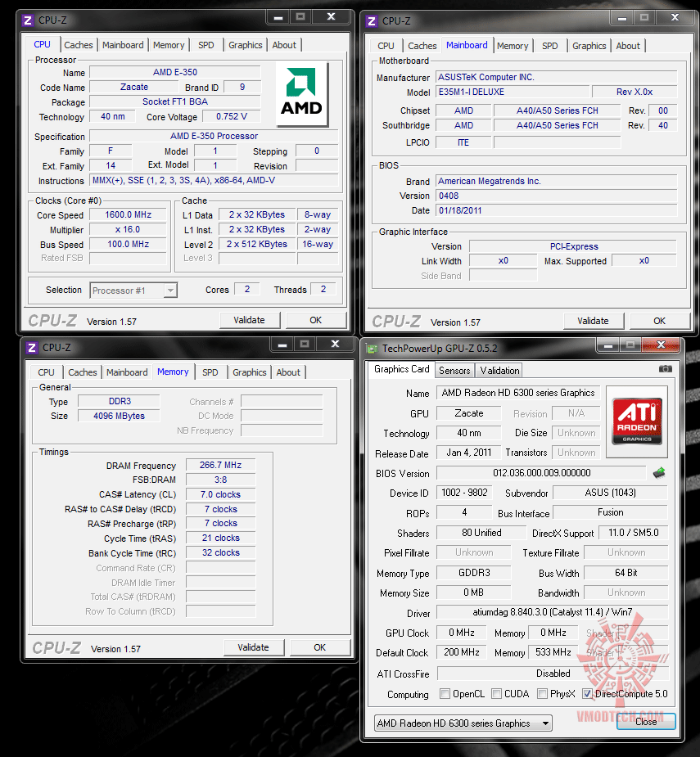Open the AMD Radeon HD 6300 graphics card dropdown
The width and height of the screenshot is (700, 757).
pyautogui.click(x=463, y=723)
